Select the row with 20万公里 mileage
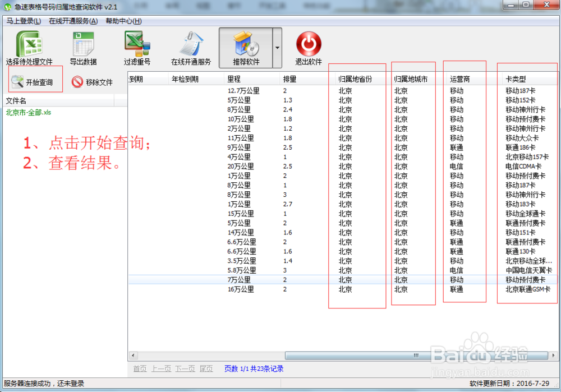Screen dimensions: 561x392 pos(342,167)
